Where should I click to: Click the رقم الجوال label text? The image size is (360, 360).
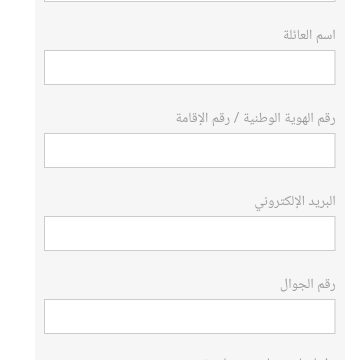[x=308, y=284]
